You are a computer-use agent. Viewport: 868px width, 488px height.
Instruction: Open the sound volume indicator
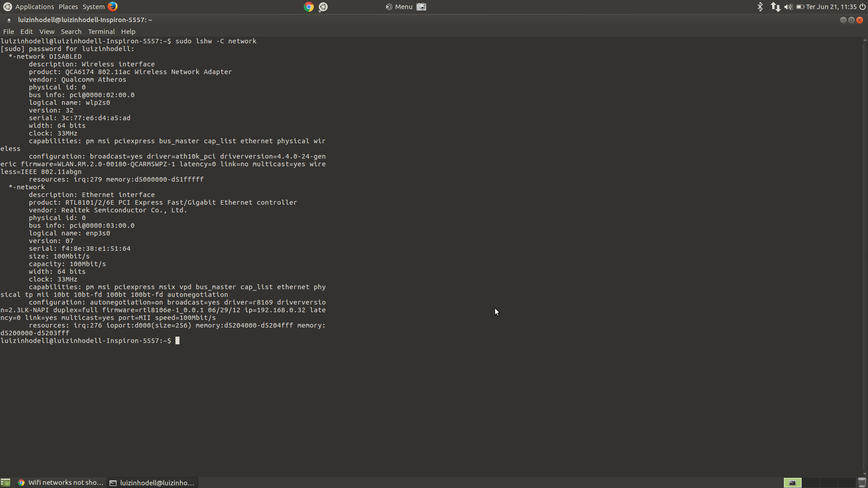click(x=788, y=7)
